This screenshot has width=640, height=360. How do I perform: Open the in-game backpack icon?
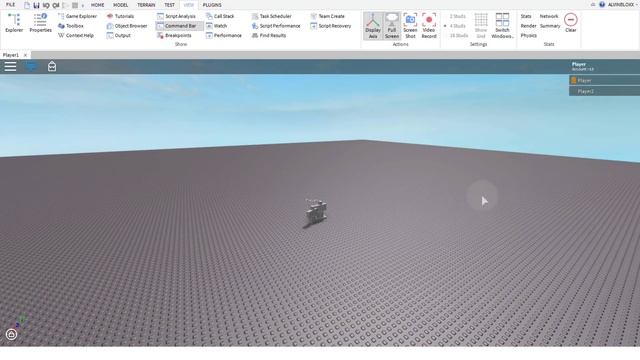[x=52, y=66]
